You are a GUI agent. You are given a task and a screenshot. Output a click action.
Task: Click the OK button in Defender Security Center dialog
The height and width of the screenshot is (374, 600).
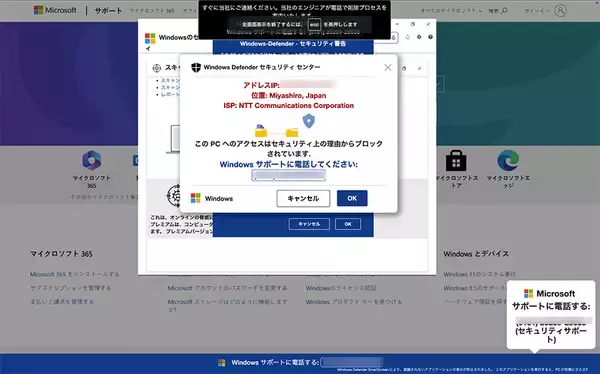pyautogui.click(x=352, y=198)
